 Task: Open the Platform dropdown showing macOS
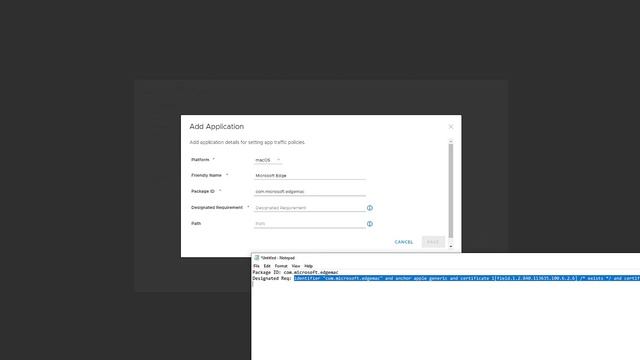268,160
